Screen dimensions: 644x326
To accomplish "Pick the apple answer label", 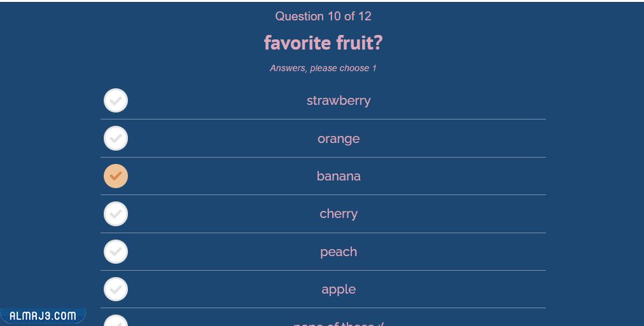I will 339,289.
